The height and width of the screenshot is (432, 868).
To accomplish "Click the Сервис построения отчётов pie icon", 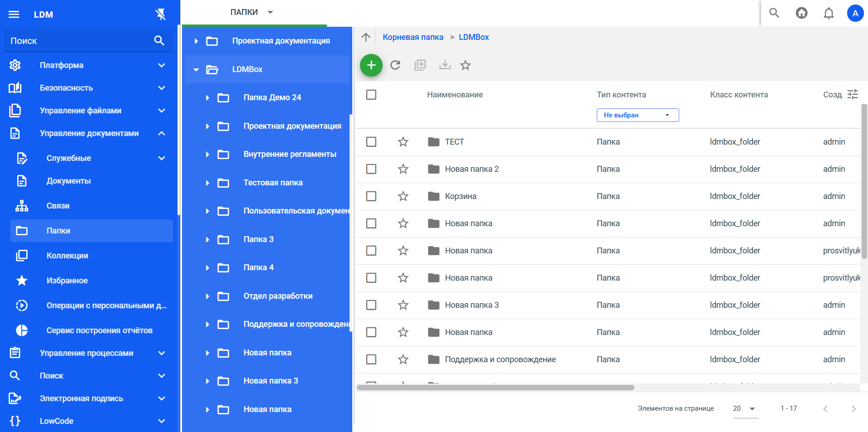I will [22, 330].
